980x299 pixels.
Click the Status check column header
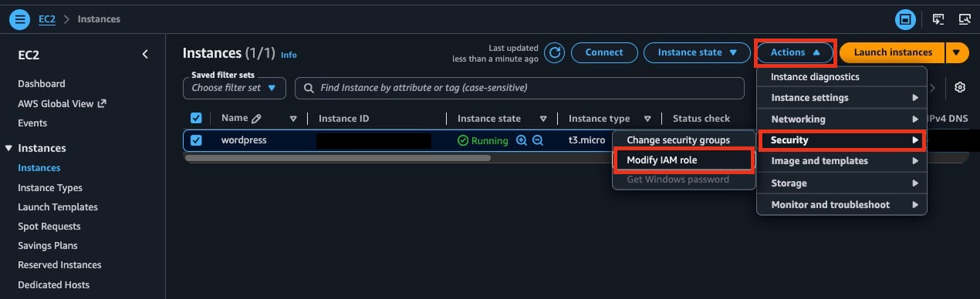701,119
